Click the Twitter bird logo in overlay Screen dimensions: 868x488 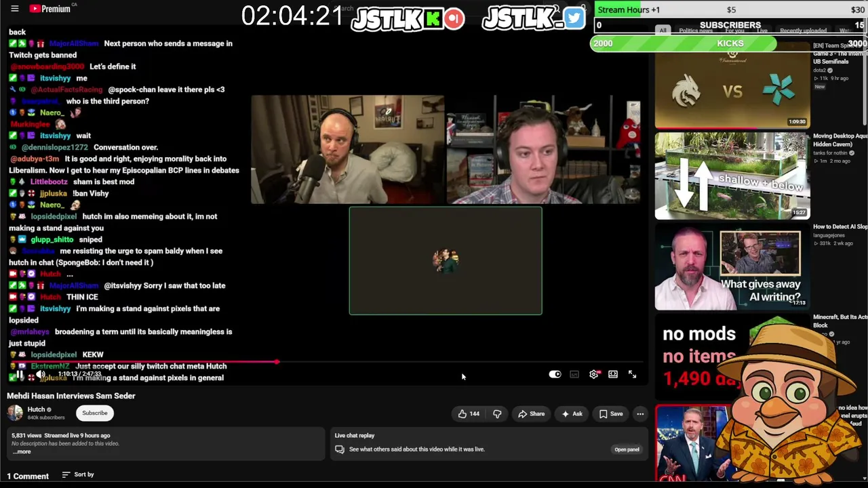pos(574,17)
